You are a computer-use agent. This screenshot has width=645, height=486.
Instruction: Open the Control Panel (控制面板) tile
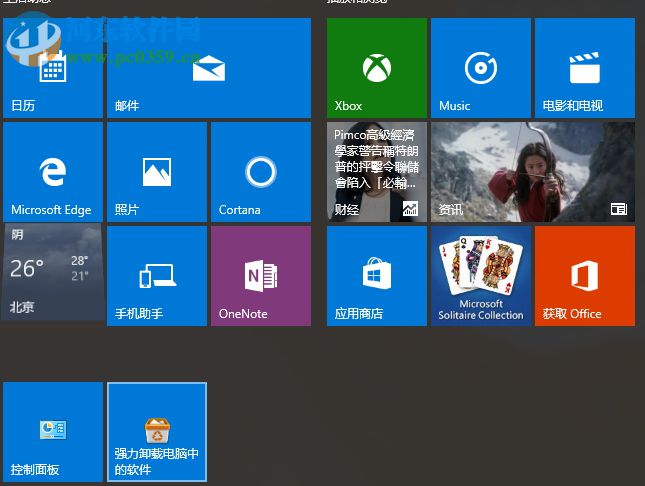(53, 432)
